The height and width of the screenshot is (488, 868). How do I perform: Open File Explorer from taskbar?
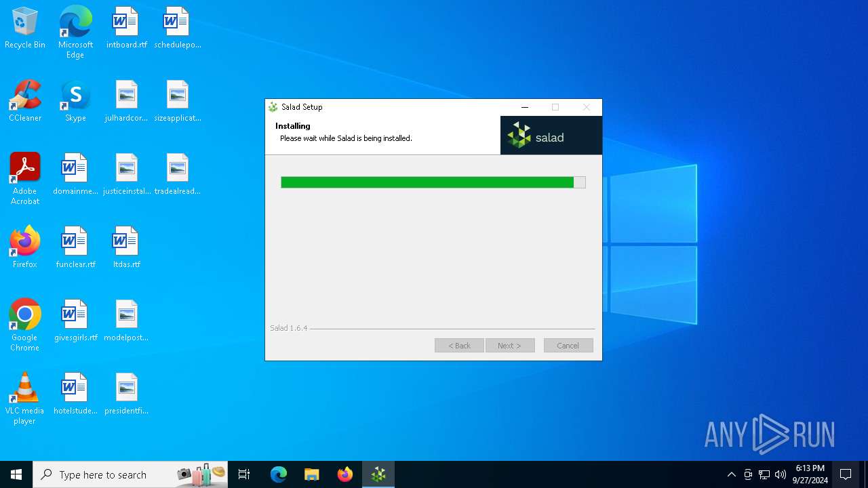tap(312, 474)
